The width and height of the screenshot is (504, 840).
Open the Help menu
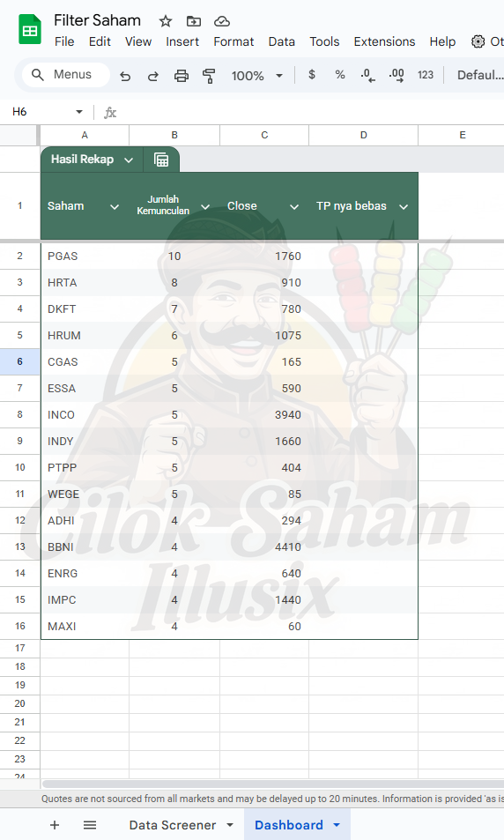pyautogui.click(x=442, y=41)
